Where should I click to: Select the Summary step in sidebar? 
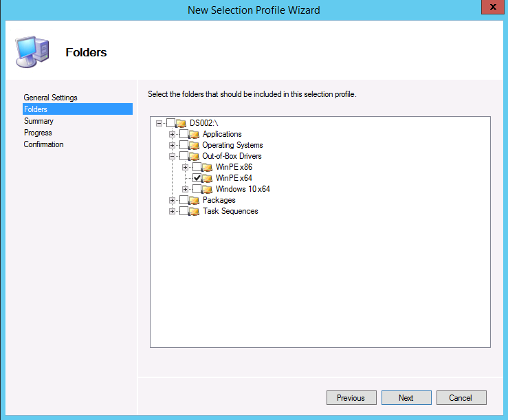38,121
